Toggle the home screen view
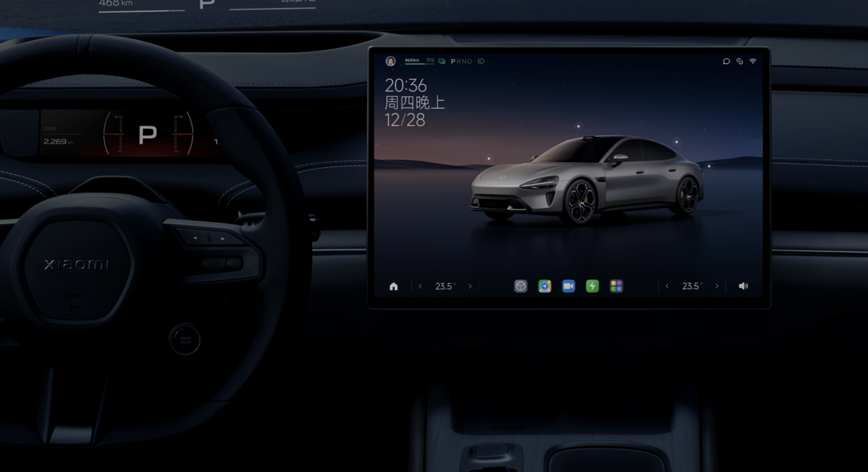 [394, 286]
